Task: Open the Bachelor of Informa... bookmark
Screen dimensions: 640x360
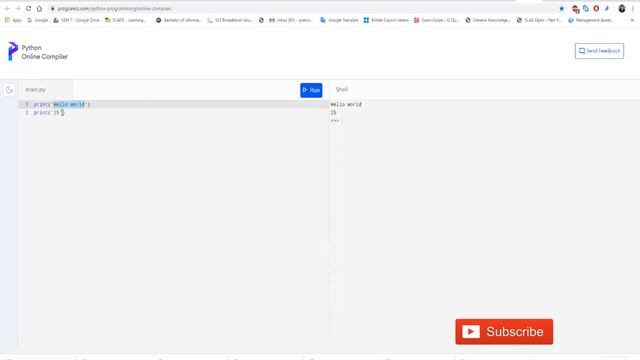Action: 178,20
